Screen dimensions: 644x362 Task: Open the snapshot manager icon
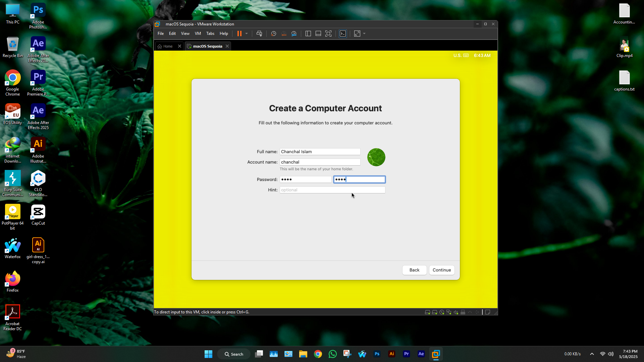pyautogui.click(x=294, y=34)
